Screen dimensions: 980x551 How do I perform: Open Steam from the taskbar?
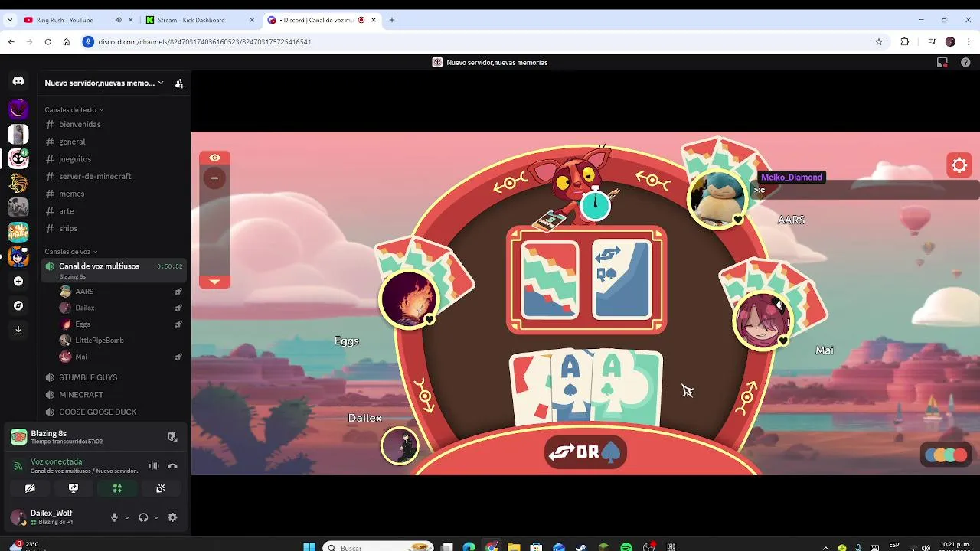click(581, 547)
